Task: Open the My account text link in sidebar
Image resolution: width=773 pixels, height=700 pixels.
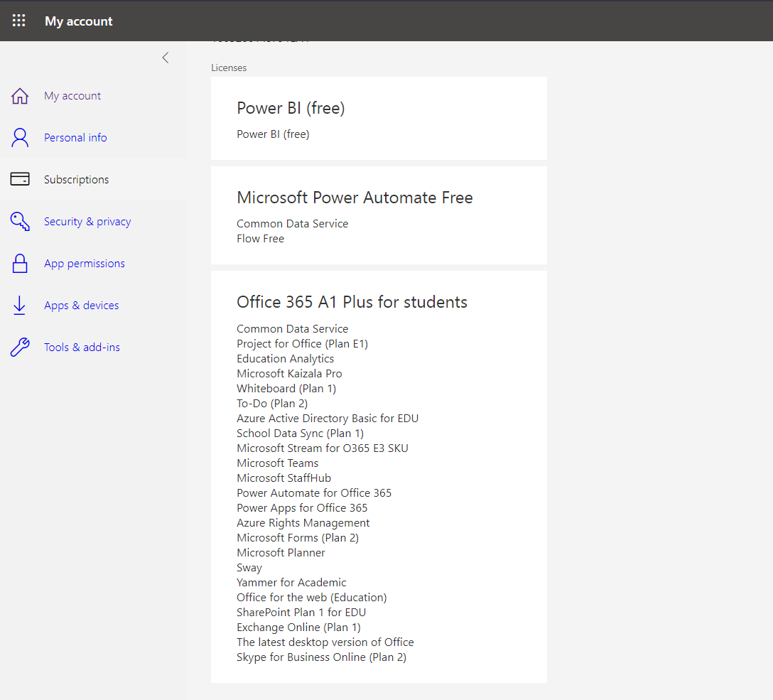Action: [x=72, y=96]
